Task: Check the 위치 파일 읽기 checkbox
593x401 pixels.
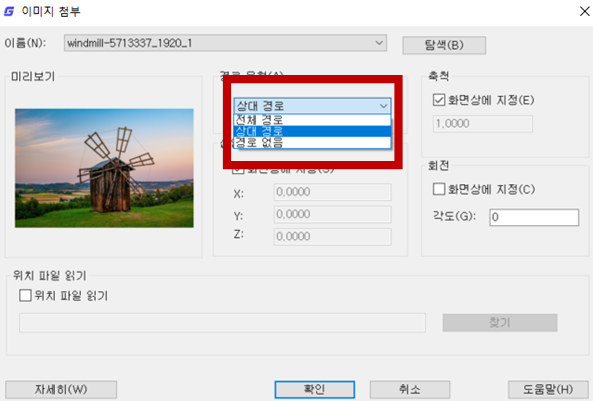Action: [25, 295]
